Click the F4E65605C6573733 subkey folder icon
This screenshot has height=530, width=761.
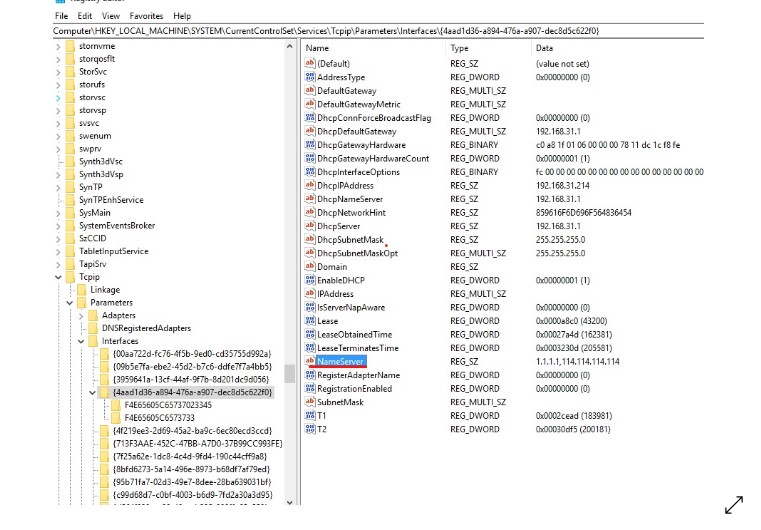click(x=116, y=418)
